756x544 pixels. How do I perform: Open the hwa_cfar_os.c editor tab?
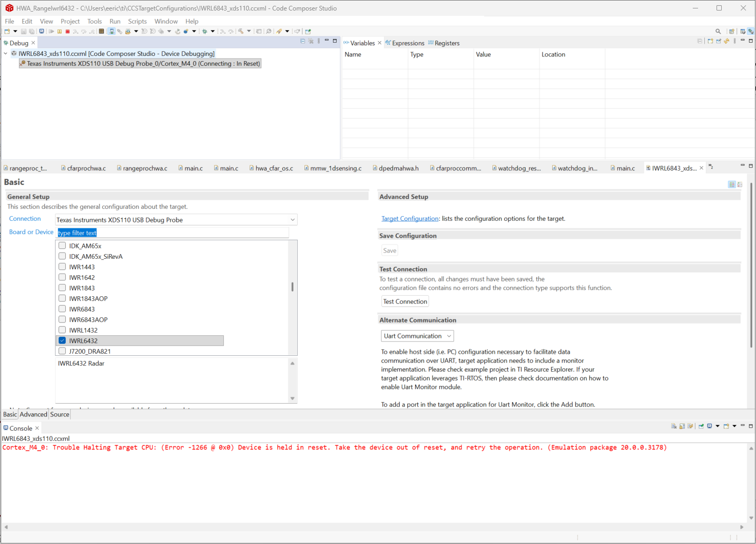click(x=271, y=168)
